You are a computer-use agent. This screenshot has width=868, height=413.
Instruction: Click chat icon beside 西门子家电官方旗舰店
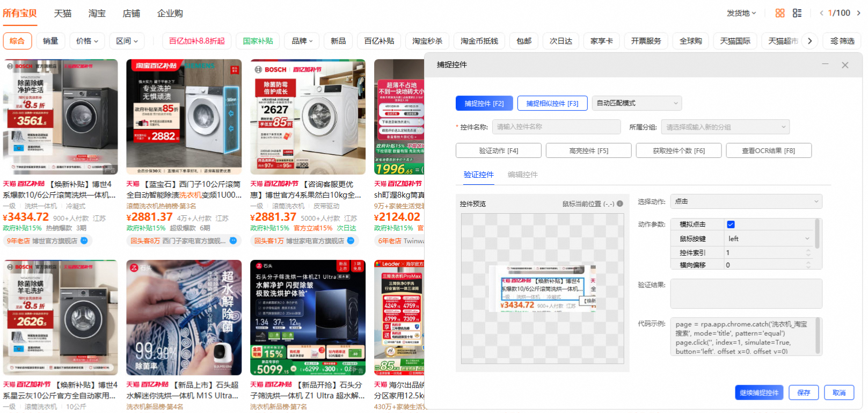233,241
